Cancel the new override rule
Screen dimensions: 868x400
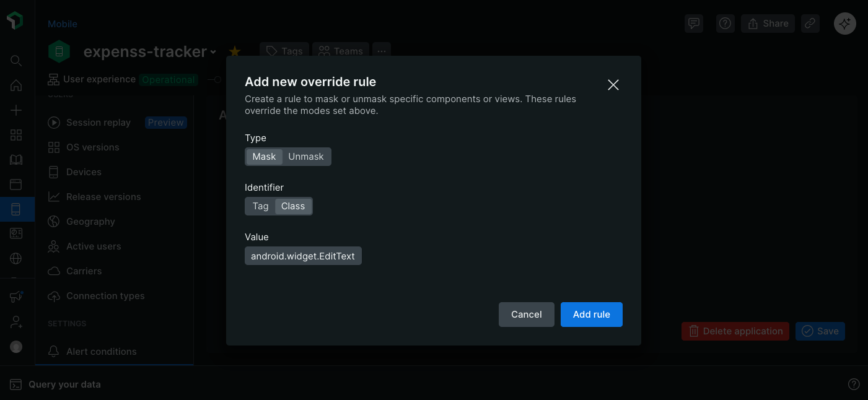(x=526, y=315)
